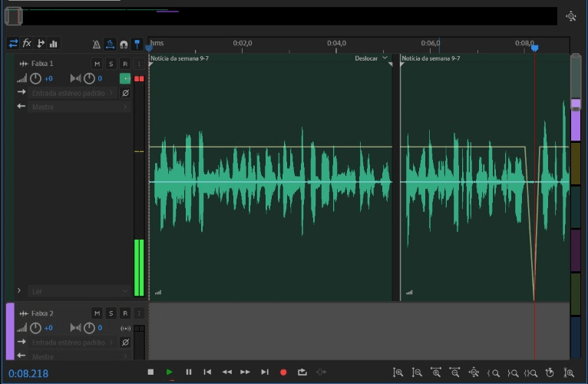Mute Faixa 2 track

97,313
